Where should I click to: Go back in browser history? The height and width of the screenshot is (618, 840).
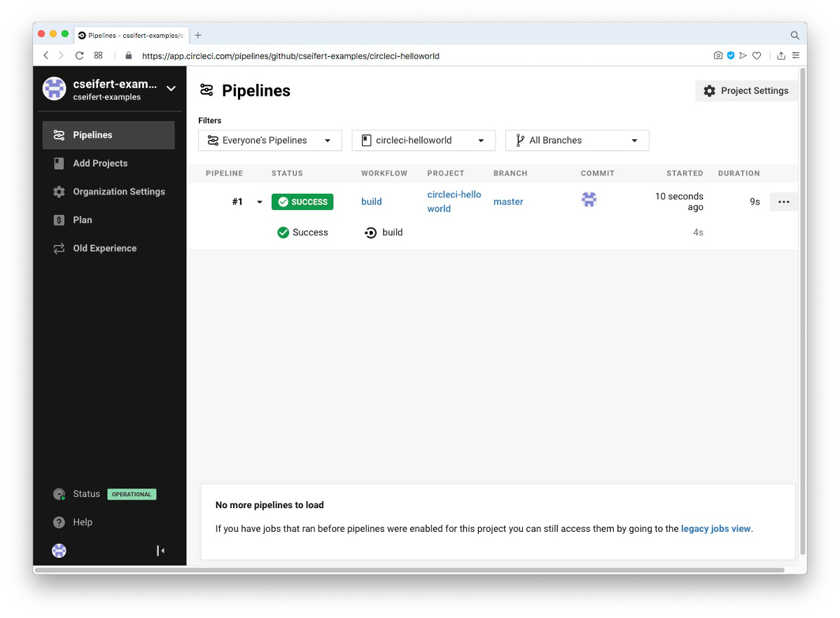point(46,56)
